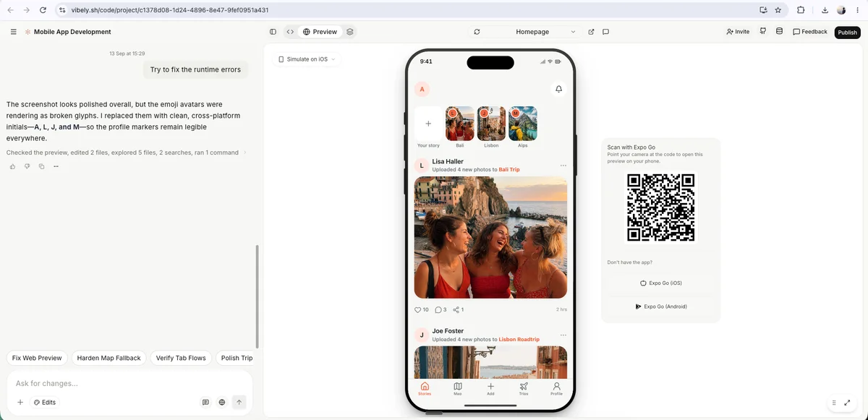This screenshot has height=420, width=868.
Task: Bookmark this page with the star icon
Action: [778, 10]
